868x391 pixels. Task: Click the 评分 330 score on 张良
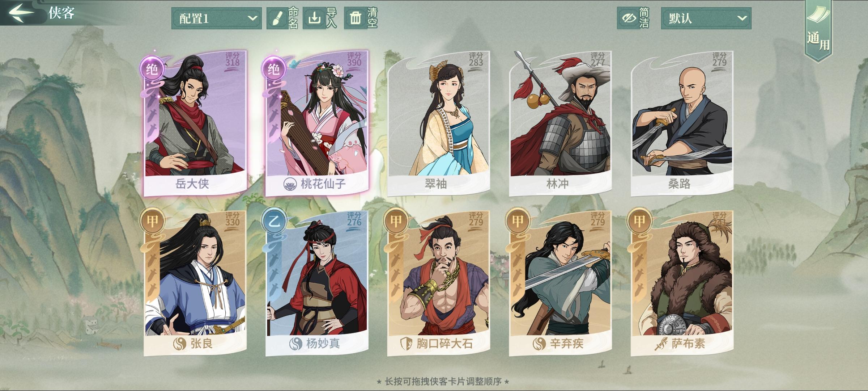coord(232,219)
